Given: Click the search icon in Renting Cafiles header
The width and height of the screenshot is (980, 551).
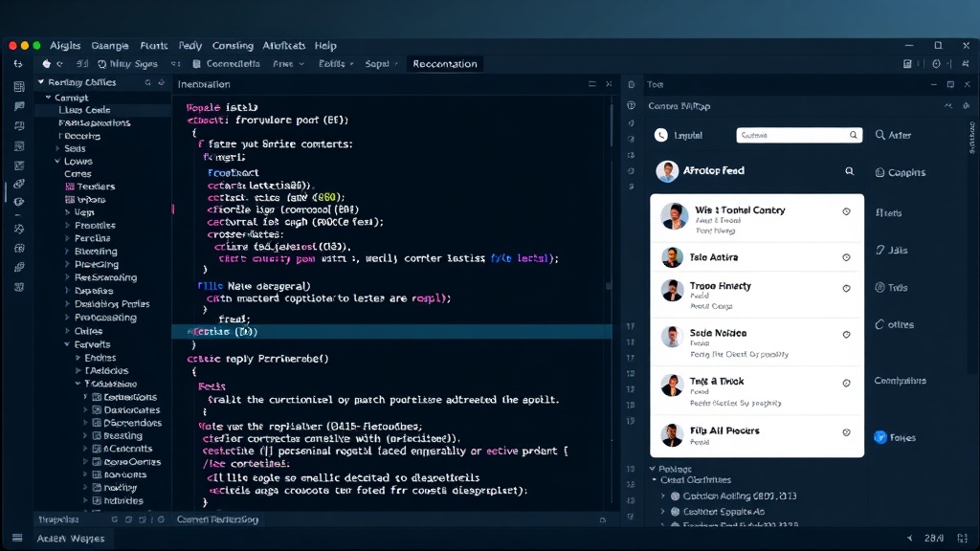Looking at the screenshot, I should pos(148,82).
